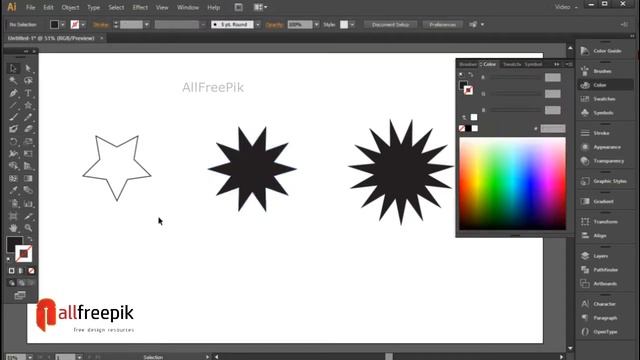
Task: Open the control bar Stroke color dropdown
Action: click(83, 24)
